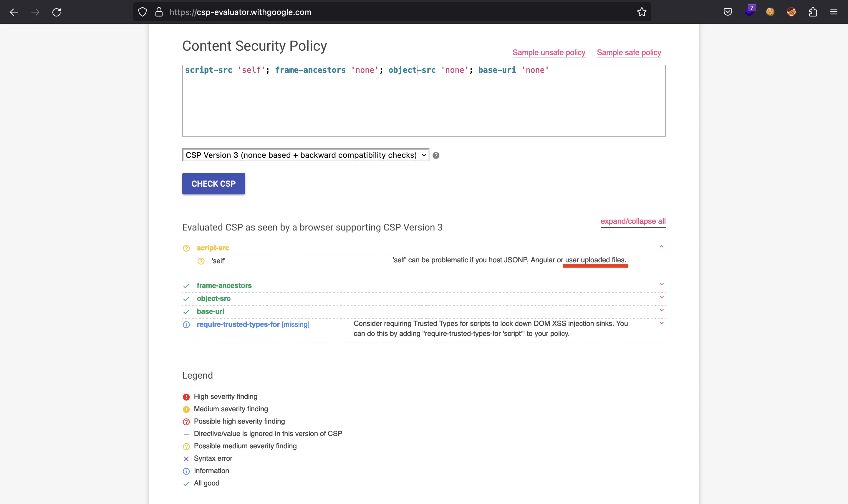Click the help icon beside CSP version
848x504 pixels.
coord(436,155)
